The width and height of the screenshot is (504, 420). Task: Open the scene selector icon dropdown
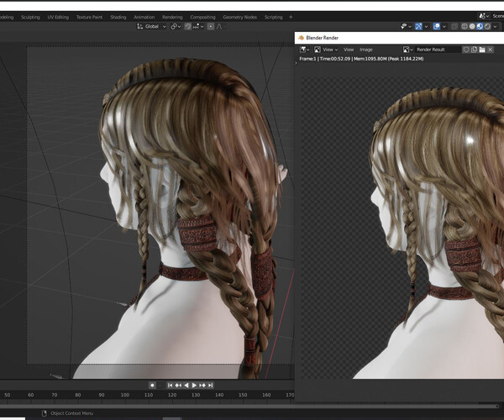[x=485, y=16]
